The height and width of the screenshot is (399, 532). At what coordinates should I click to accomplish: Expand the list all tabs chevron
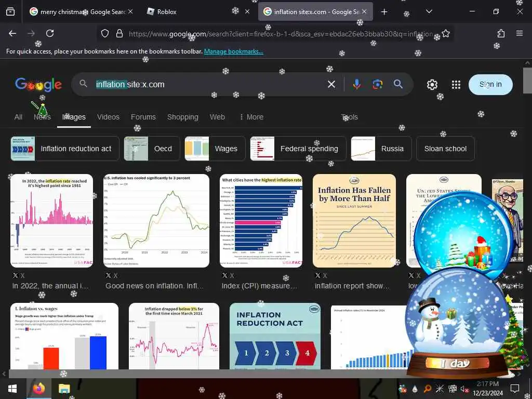[429, 11]
